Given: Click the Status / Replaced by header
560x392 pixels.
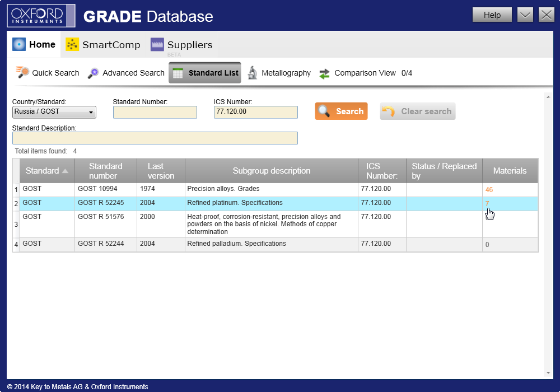Looking at the screenshot, I should click(x=444, y=171).
